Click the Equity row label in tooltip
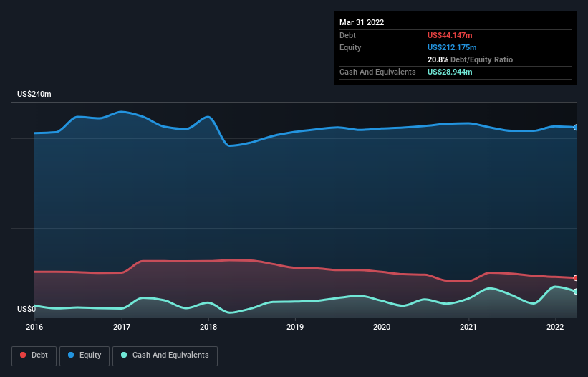The height and width of the screenshot is (377, 588). coord(350,47)
